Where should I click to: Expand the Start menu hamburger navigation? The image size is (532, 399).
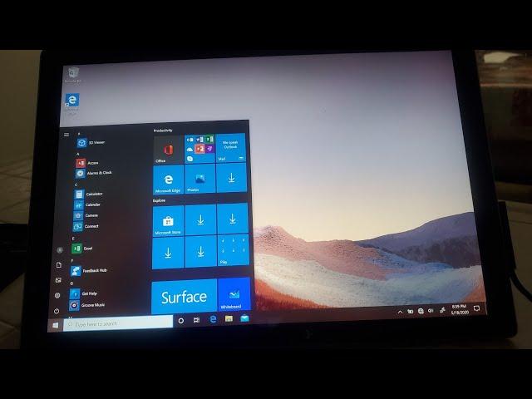66,135
